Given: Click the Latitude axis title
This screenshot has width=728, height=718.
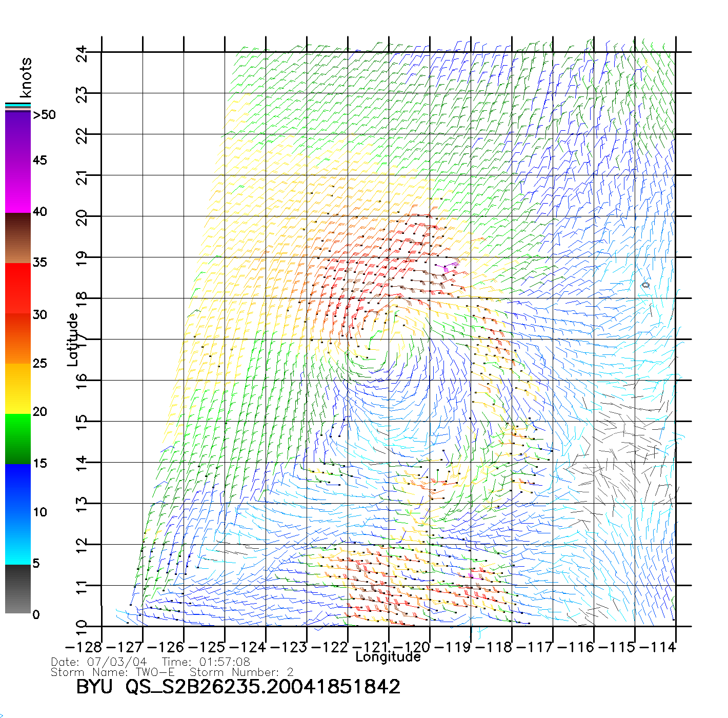Looking at the screenshot, I should pyautogui.click(x=73, y=340).
